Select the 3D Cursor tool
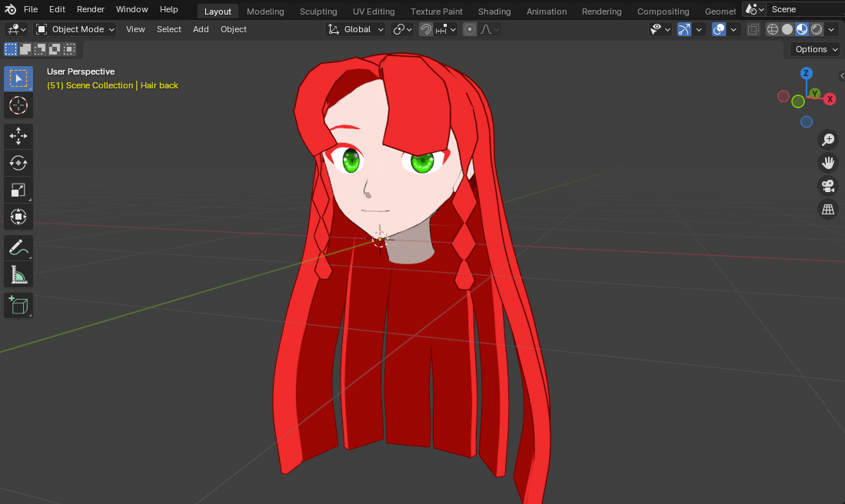 point(18,105)
